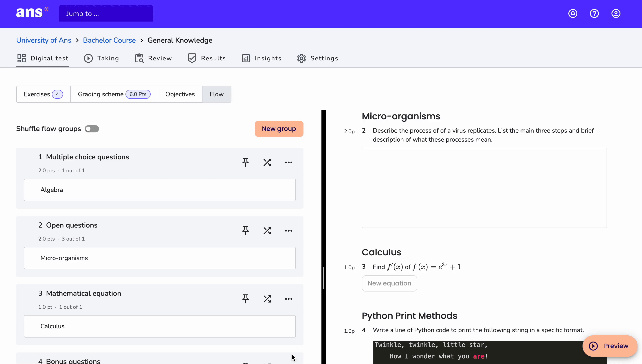Click the Micro-organisms heading in preview

pos(401,116)
